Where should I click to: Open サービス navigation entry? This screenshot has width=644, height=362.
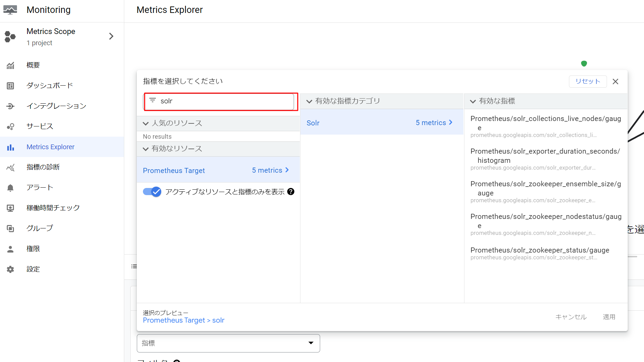point(40,126)
